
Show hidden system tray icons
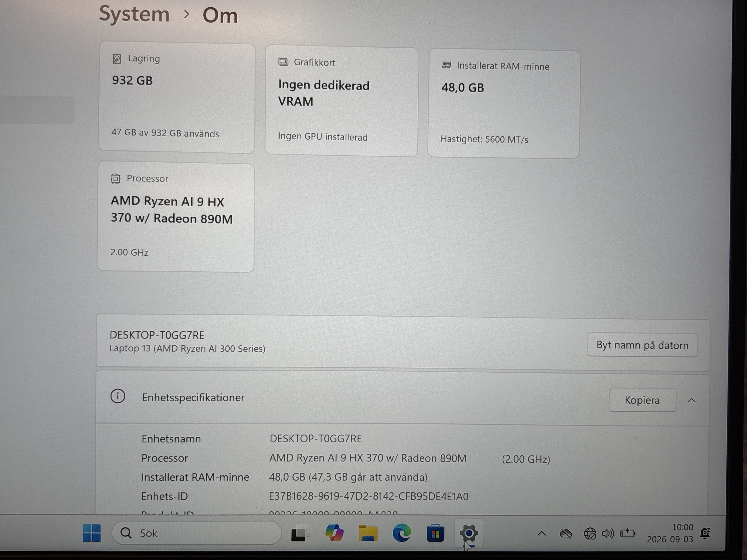pyautogui.click(x=541, y=534)
